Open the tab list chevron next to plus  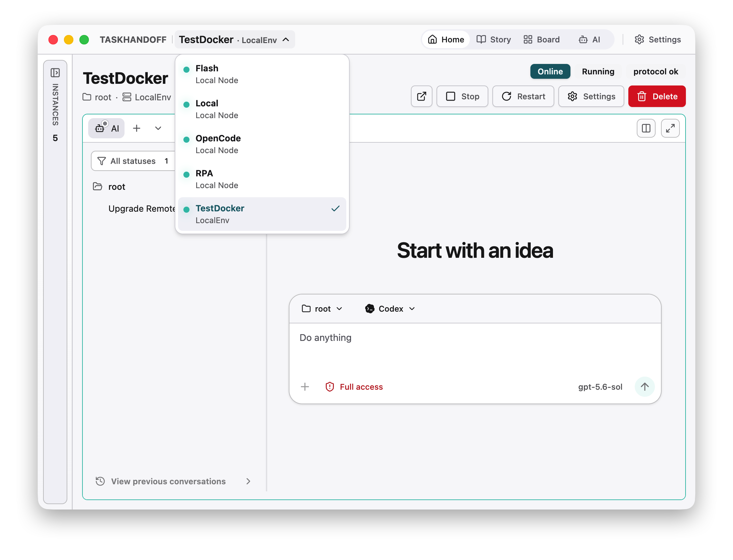point(158,128)
